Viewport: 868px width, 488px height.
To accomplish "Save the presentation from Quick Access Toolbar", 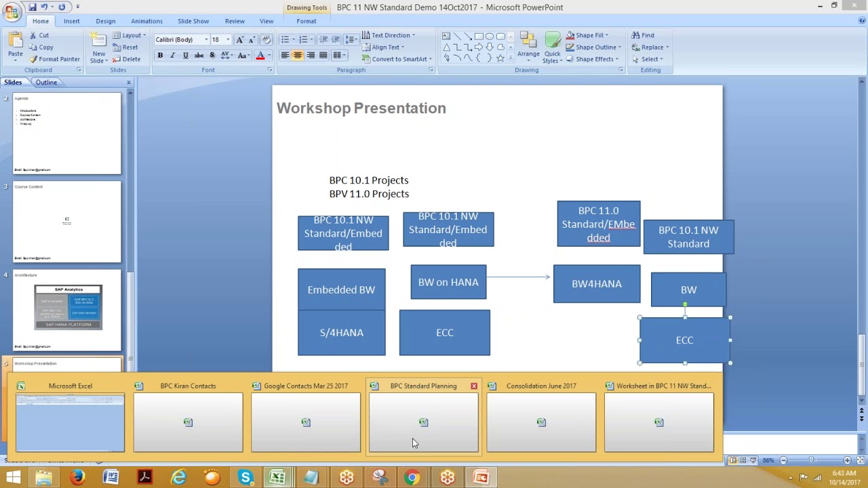I will [32, 7].
